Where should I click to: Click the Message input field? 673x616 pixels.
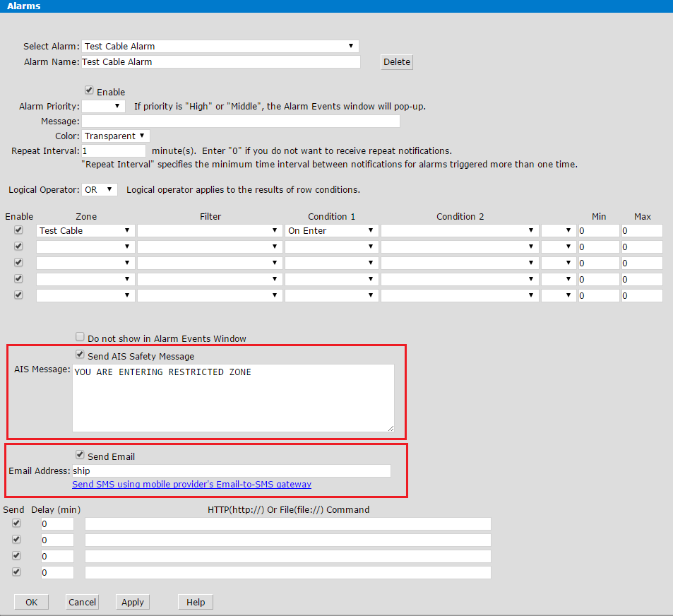click(241, 122)
